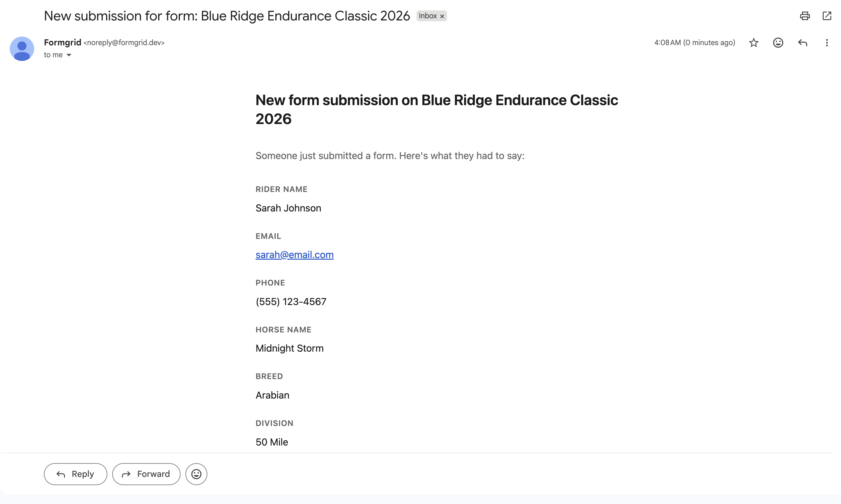Open the sarah@email.com link
The image size is (841, 504).
point(294,255)
